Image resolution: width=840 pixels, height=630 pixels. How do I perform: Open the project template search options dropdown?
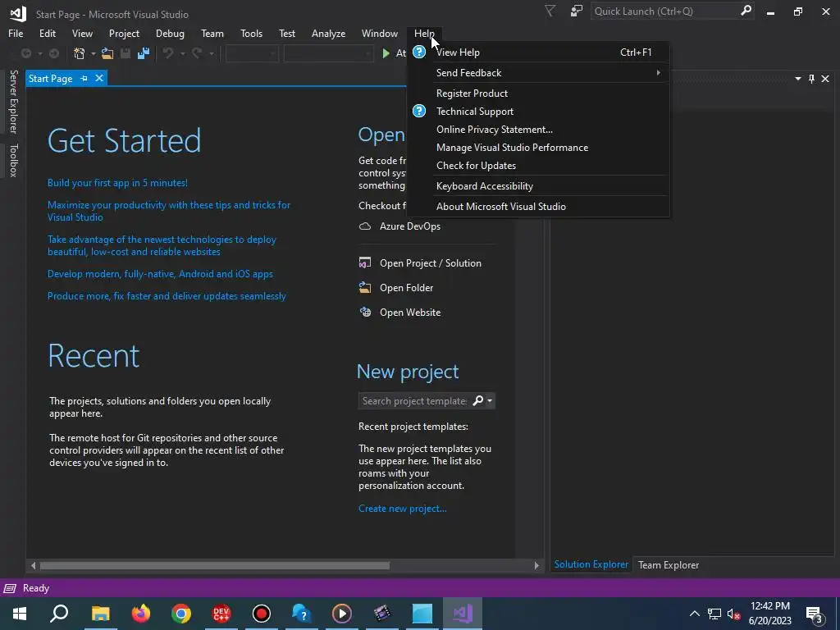(490, 400)
